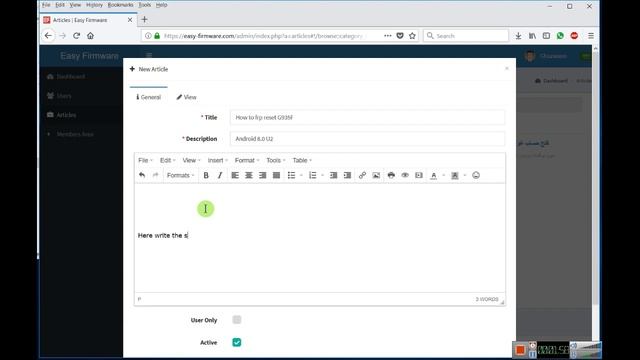Image resolution: width=640 pixels, height=360 pixels.
Task: Open browser downloads panel
Action: (x=518, y=36)
